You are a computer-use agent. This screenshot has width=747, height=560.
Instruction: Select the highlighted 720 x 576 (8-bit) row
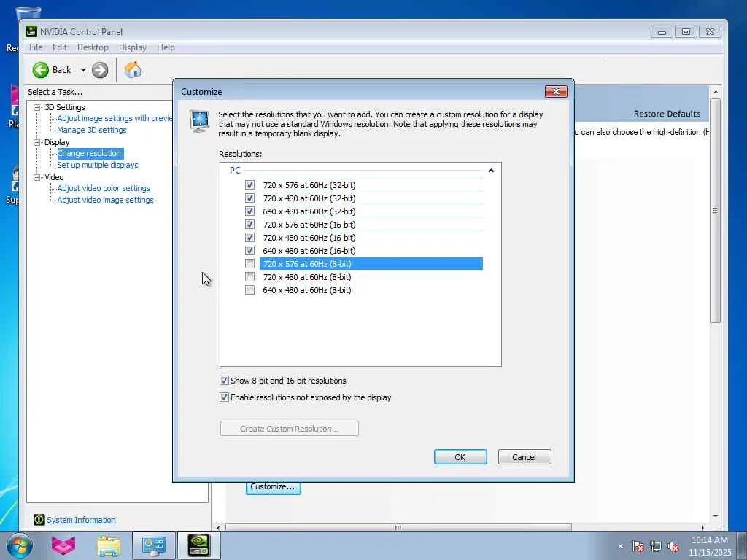(x=371, y=263)
